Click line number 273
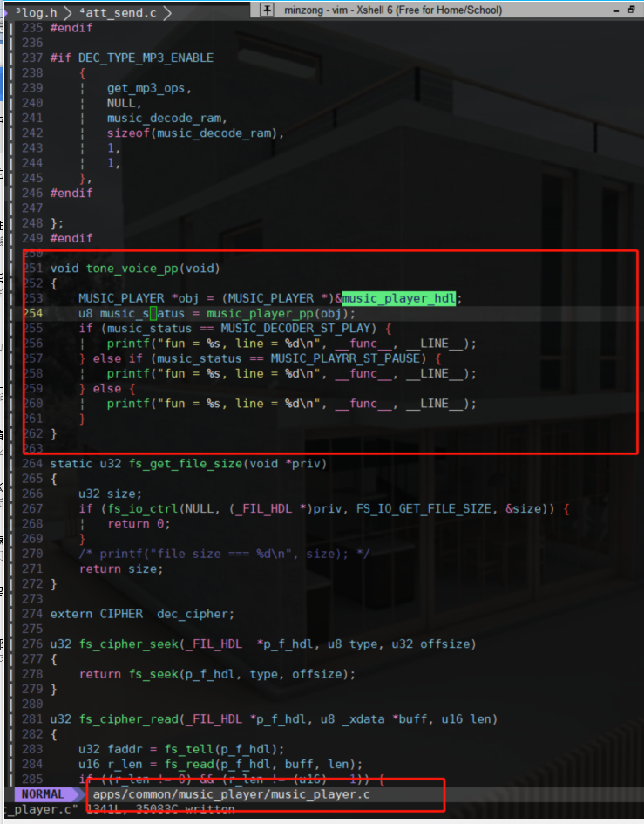Viewport: 644px width, 824px height. (x=32, y=599)
